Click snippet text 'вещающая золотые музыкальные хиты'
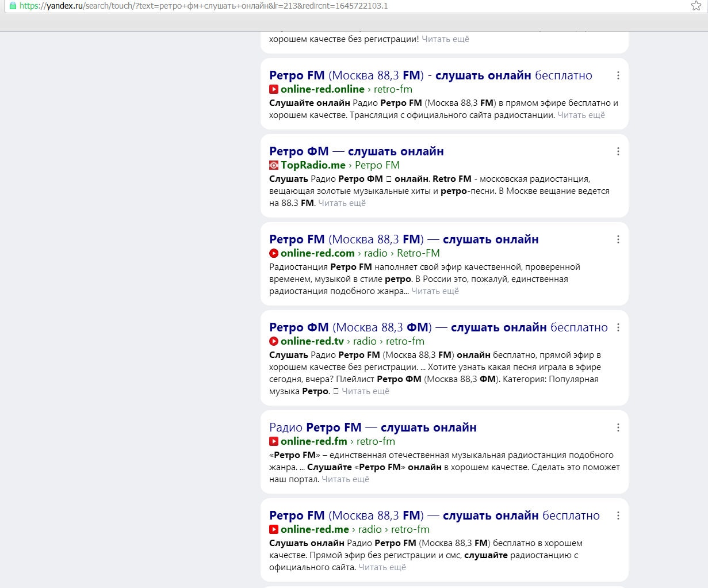 pyautogui.click(x=340, y=191)
